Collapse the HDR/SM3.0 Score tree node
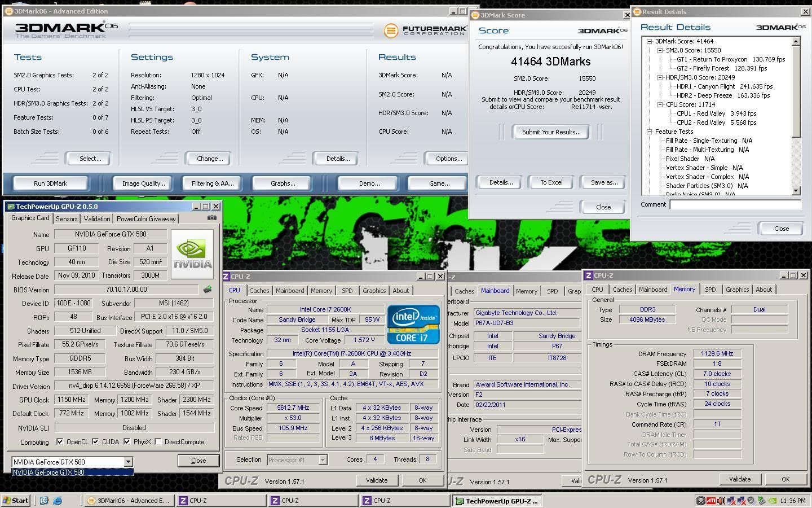 pyautogui.click(x=660, y=77)
